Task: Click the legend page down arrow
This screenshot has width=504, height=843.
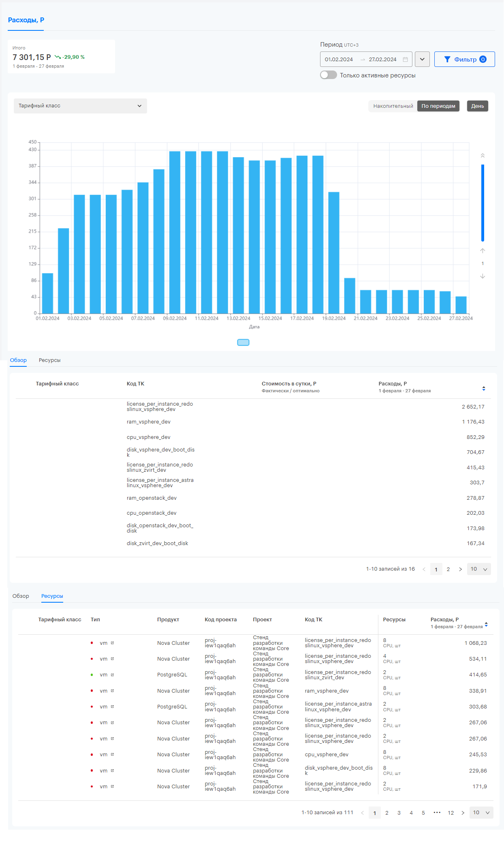Action: click(x=483, y=276)
